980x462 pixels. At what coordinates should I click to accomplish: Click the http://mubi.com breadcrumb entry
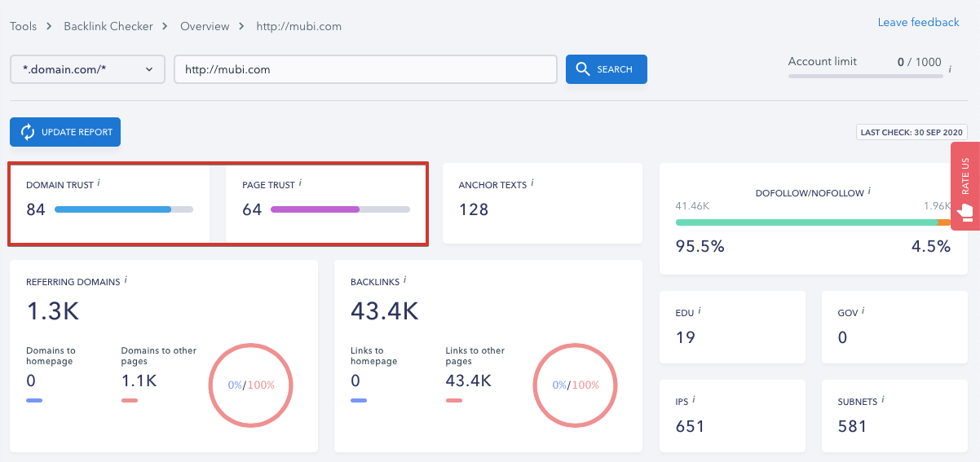(299, 26)
